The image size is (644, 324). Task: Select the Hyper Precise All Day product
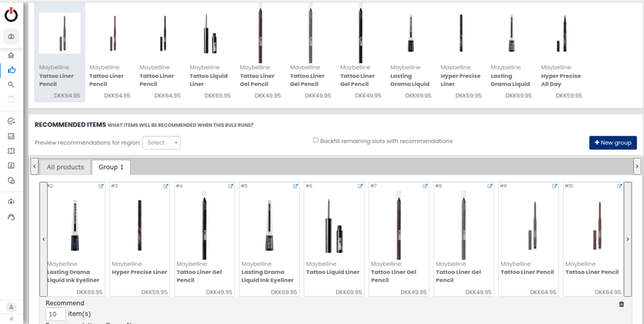(561, 34)
